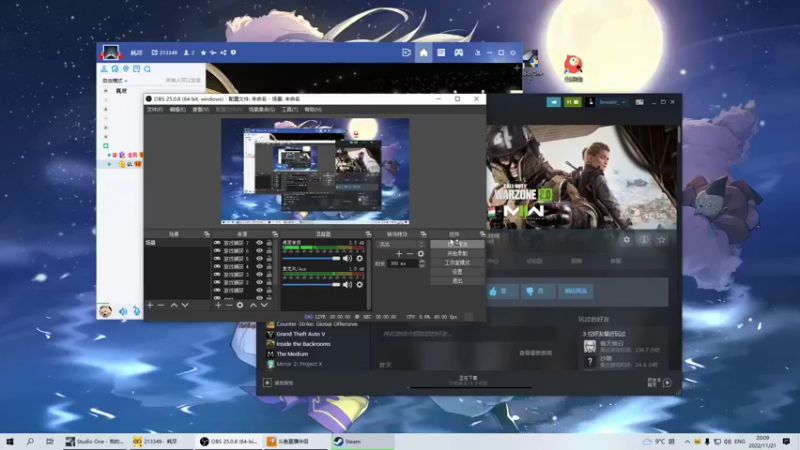Open the transition type dropdown in OBS
Viewport: 800px width, 450px height.
click(x=400, y=244)
